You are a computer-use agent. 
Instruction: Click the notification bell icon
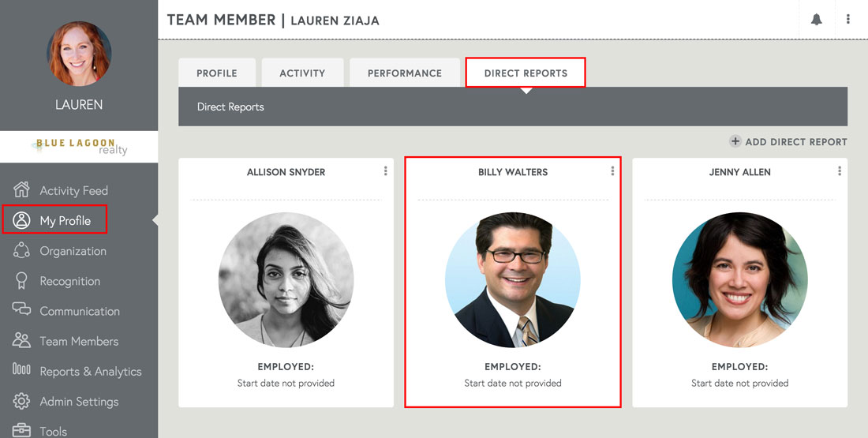(x=817, y=20)
